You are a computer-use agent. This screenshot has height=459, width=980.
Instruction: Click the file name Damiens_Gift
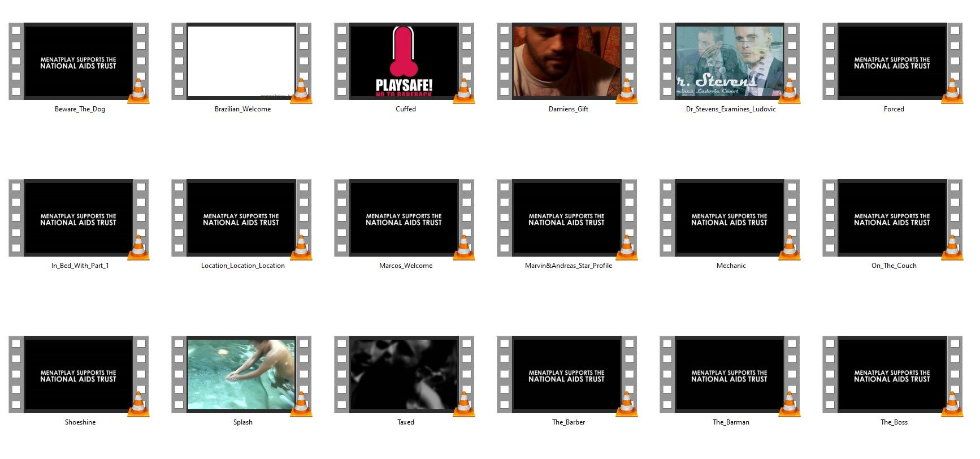point(569,109)
